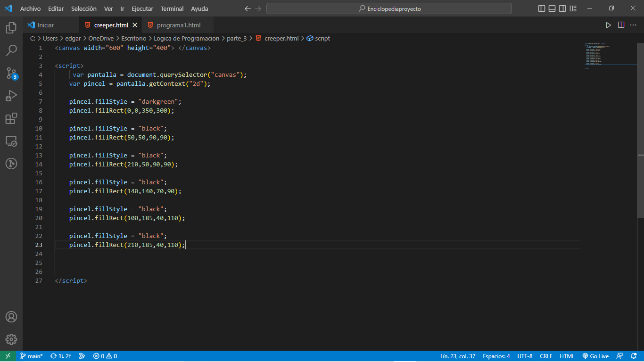The height and width of the screenshot is (362, 644).
Task: Open the Run and Debug view
Action: click(11, 96)
